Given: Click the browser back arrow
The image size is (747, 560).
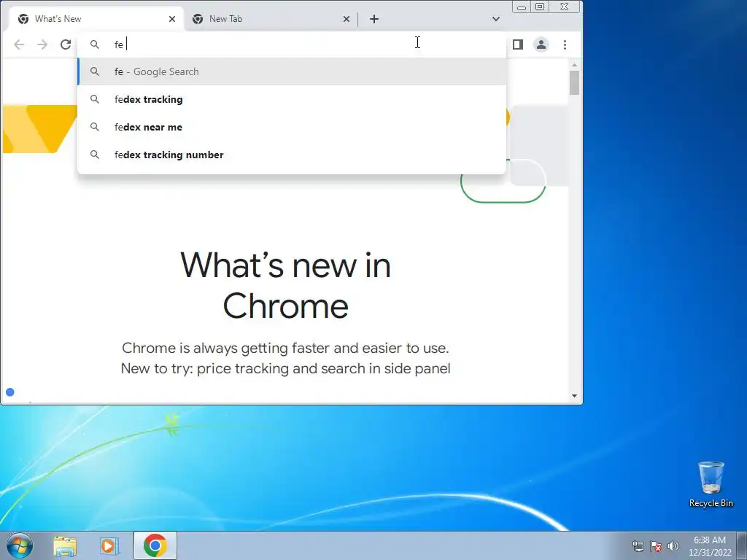Looking at the screenshot, I should 19,44.
